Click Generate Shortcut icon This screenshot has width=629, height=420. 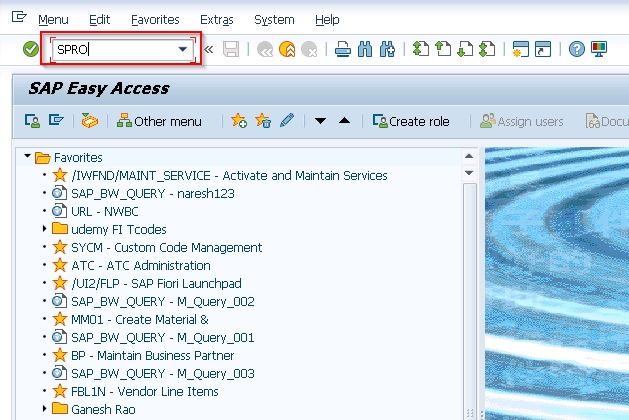point(543,49)
